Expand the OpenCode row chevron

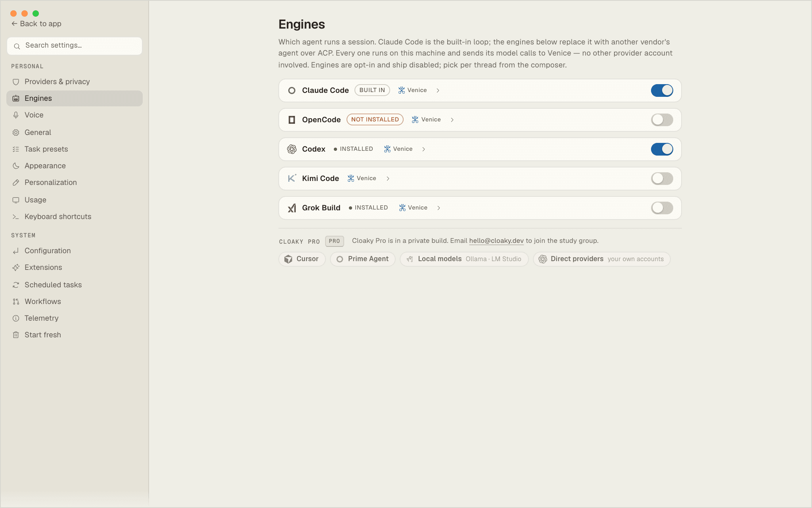pyautogui.click(x=452, y=120)
